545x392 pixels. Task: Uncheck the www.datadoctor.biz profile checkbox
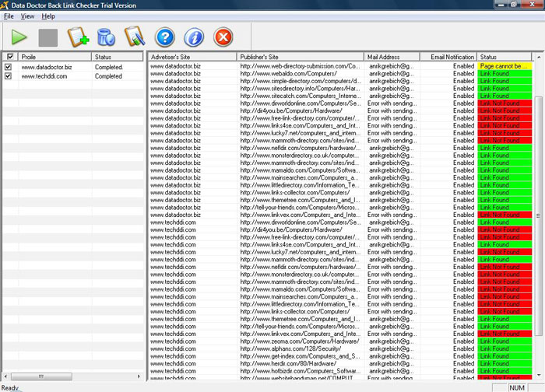(x=8, y=67)
